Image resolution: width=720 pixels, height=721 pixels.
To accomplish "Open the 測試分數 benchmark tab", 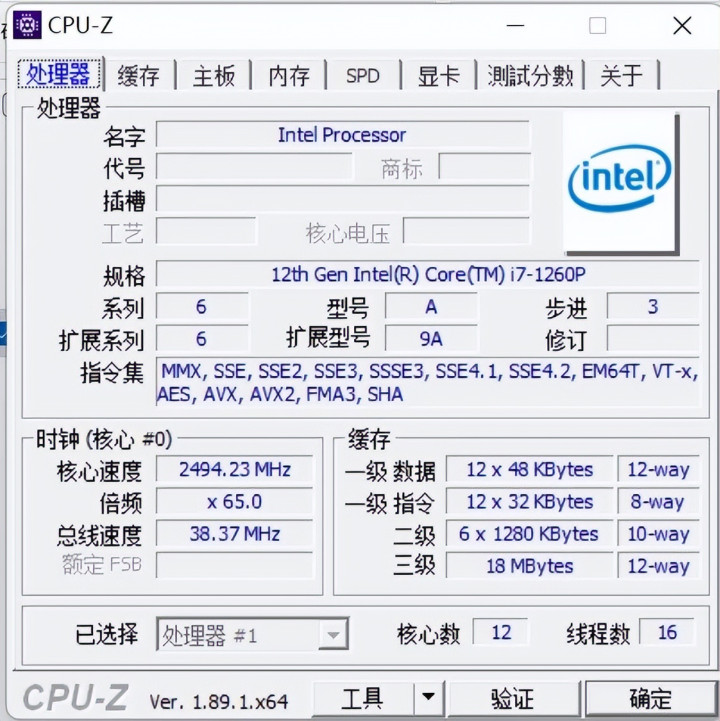I will tap(530, 75).
